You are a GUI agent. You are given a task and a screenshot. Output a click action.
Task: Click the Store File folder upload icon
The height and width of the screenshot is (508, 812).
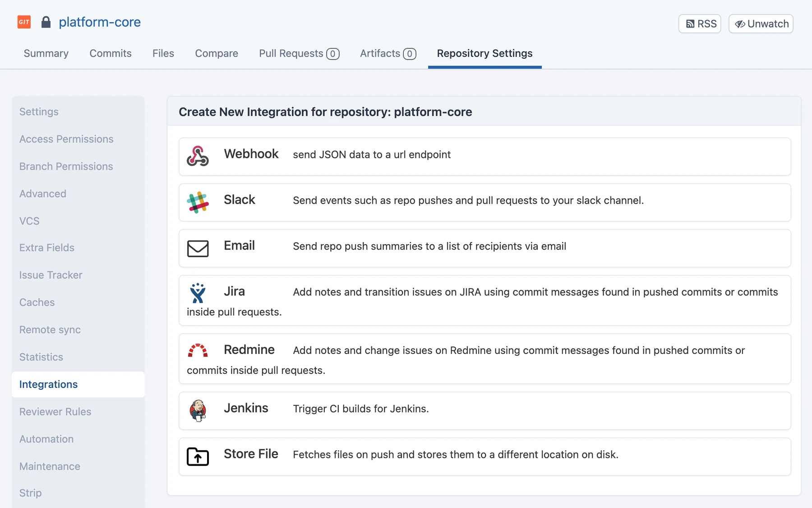(198, 456)
